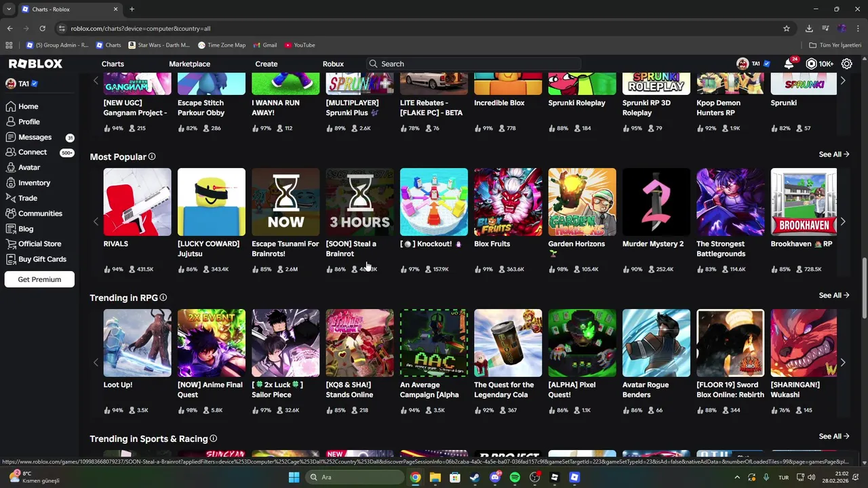Open the Inventory sidebar item
868x488 pixels.
[x=39, y=183]
